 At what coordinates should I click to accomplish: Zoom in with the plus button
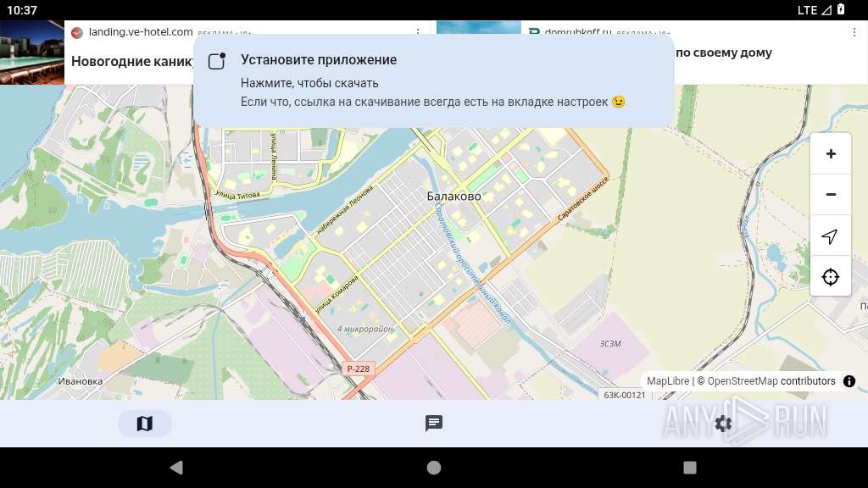(831, 154)
